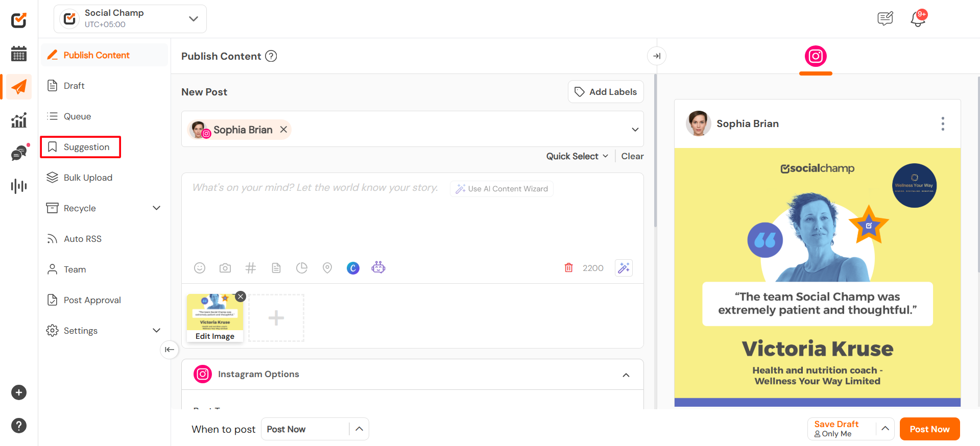The height and width of the screenshot is (446, 980).
Task: Click the Social Champ logo icon
Action: (x=19, y=20)
